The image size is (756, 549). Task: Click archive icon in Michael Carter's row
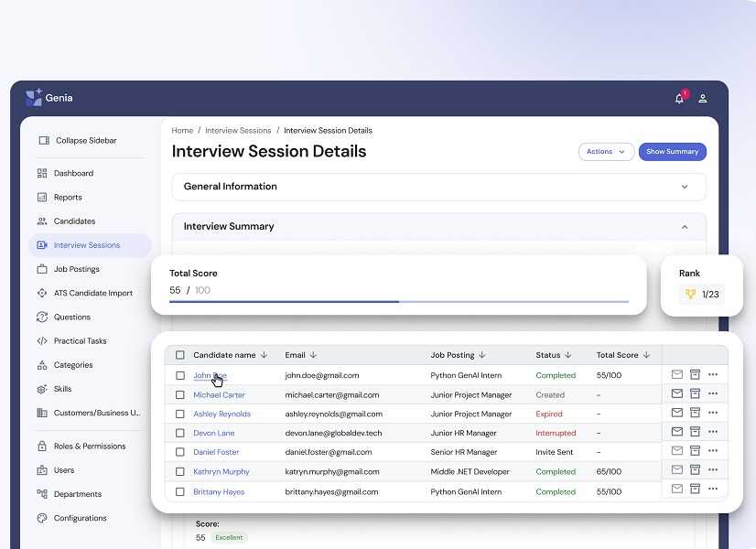695,393
